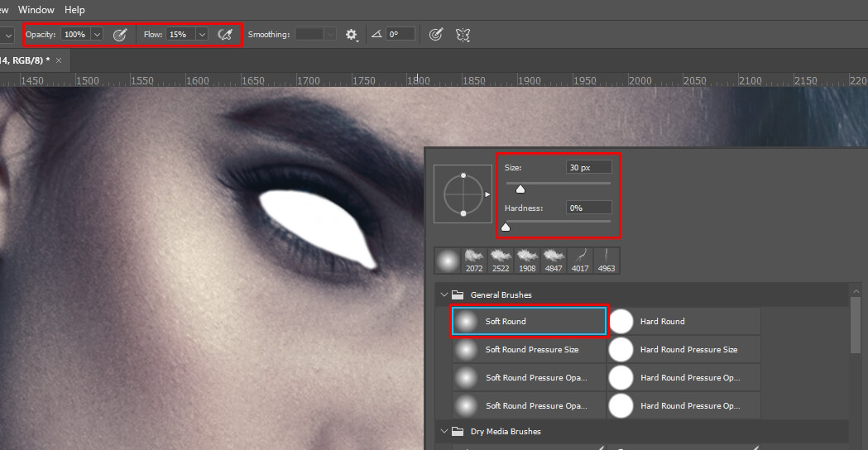Click the symmetry paint butterfly icon
Screen dimensions: 868x450
(463, 35)
